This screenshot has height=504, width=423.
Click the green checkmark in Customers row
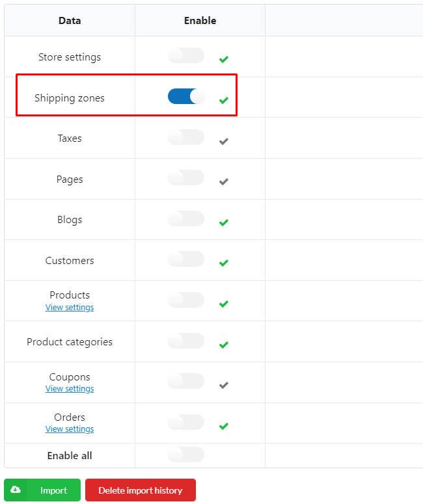[224, 263]
